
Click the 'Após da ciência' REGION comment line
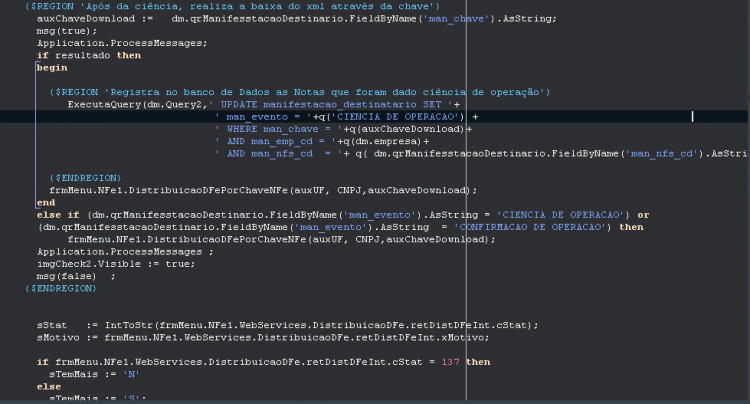point(232,6)
